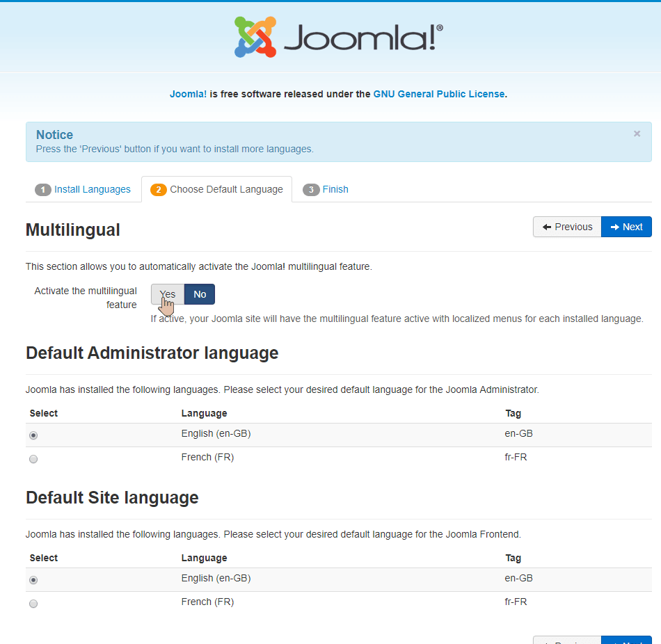Screen dimensions: 661x644
Task: Open the Install Languages tab
Action: pos(83,190)
